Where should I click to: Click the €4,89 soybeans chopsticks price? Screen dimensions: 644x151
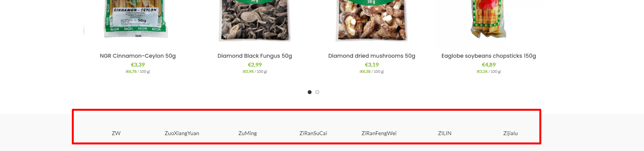coord(489,65)
